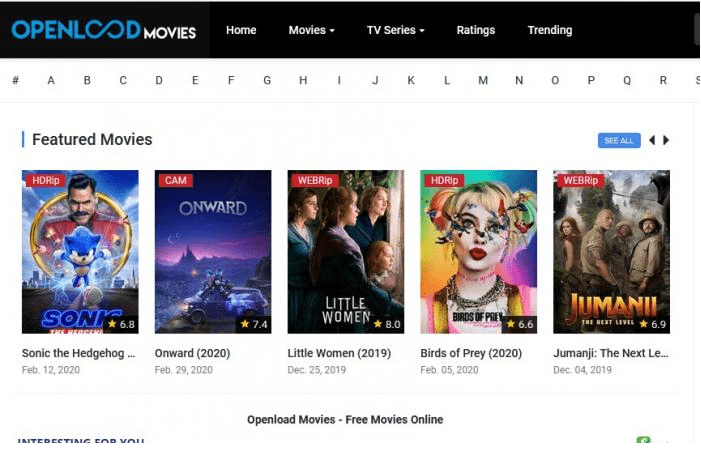Click the 8.0 star rating on Little Women
Image resolution: width=701 pixels, height=467 pixels.
387,324
